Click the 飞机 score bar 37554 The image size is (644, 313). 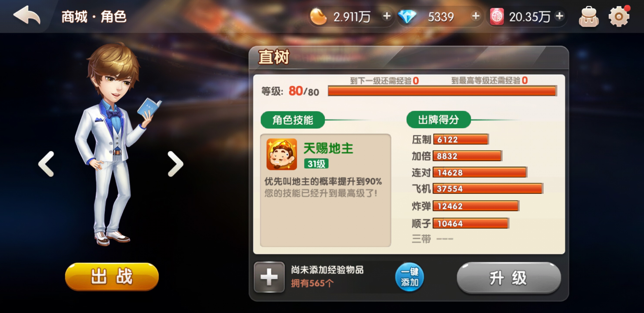(x=488, y=189)
